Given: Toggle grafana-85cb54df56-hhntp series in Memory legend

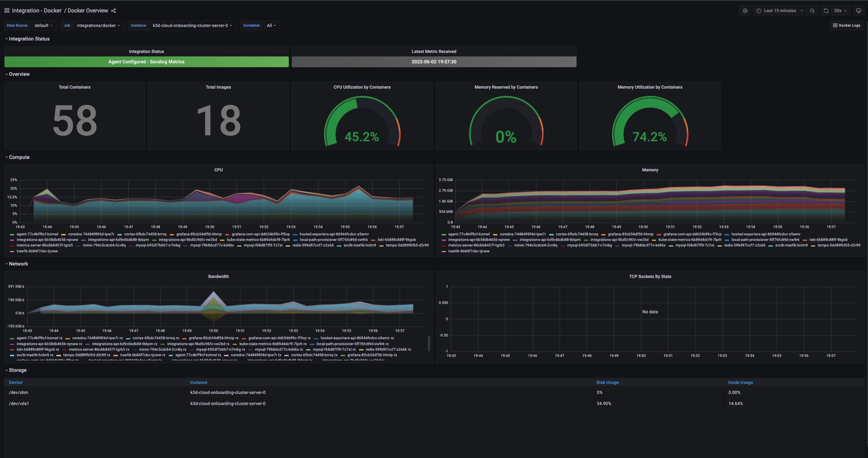Looking at the screenshot, I should click(x=631, y=234).
